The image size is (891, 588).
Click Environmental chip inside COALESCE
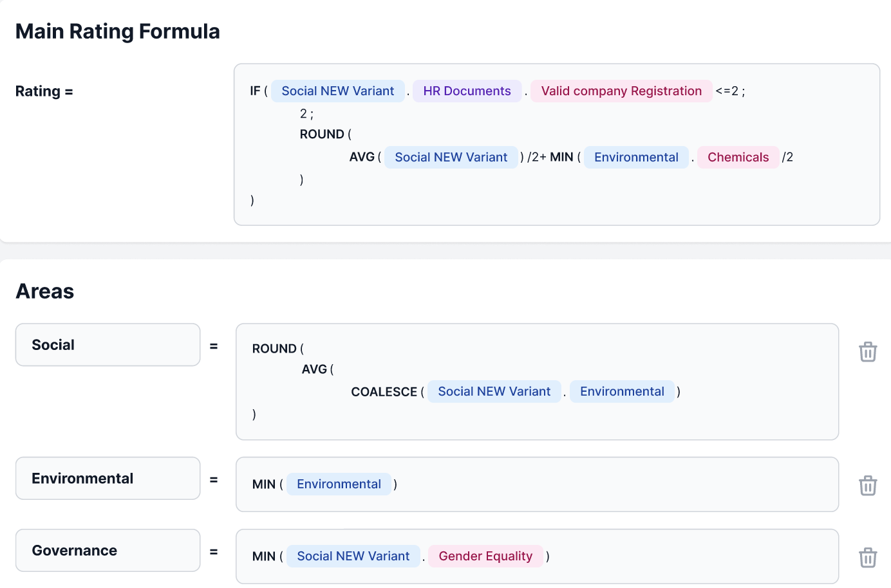click(623, 392)
